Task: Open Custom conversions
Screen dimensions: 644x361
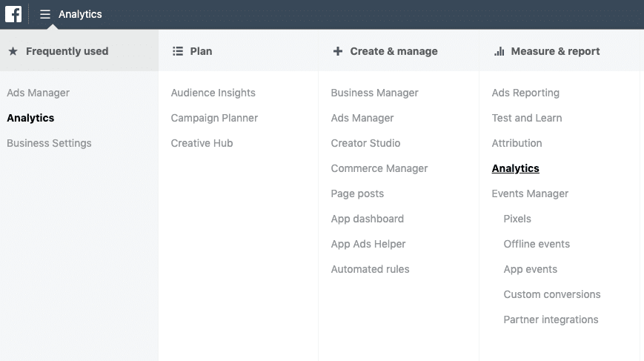Action: coord(552,294)
